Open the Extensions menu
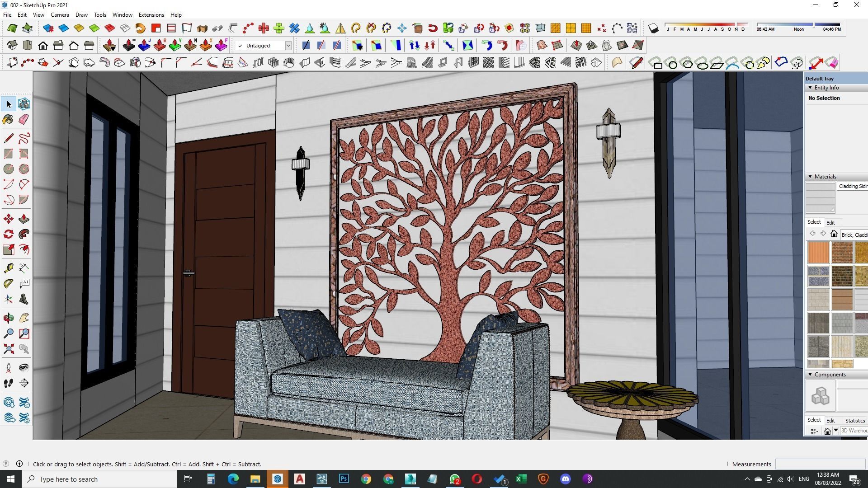This screenshot has width=868, height=488. click(151, 15)
